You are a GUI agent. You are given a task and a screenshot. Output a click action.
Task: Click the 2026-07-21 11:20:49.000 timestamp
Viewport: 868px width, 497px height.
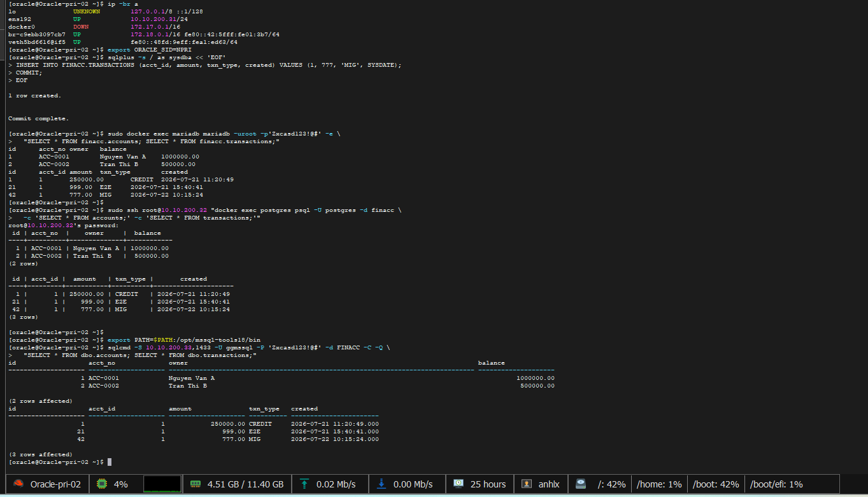(x=335, y=424)
